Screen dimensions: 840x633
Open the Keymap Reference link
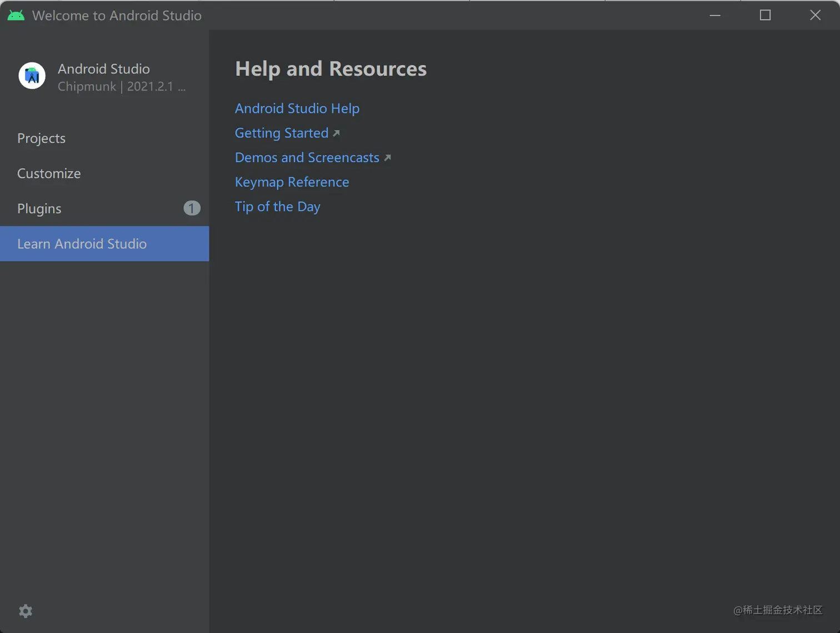point(292,182)
